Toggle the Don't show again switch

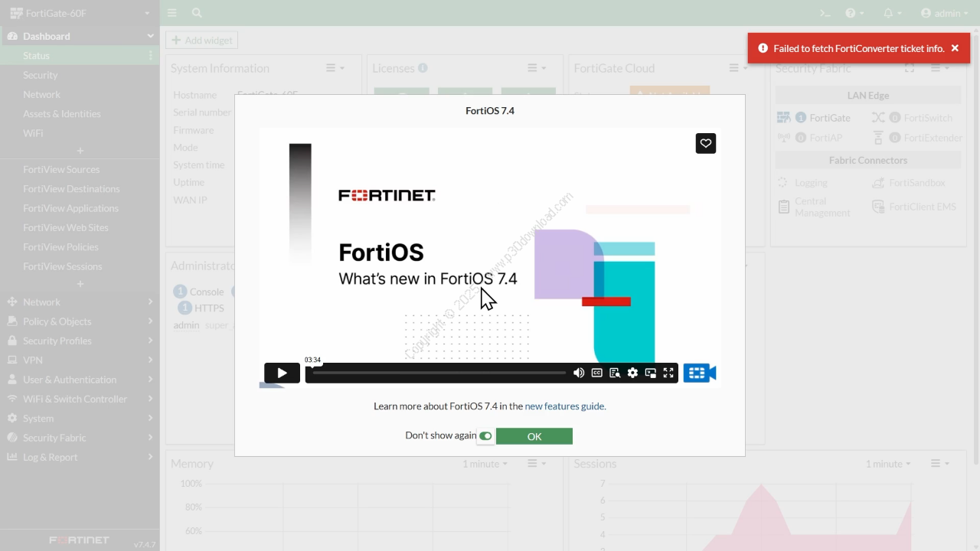[x=485, y=436]
